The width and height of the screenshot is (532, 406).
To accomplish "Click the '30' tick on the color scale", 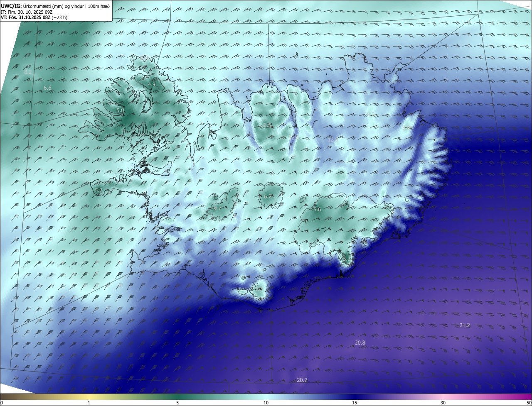I will pyautogui.click(x=443, y=403).
